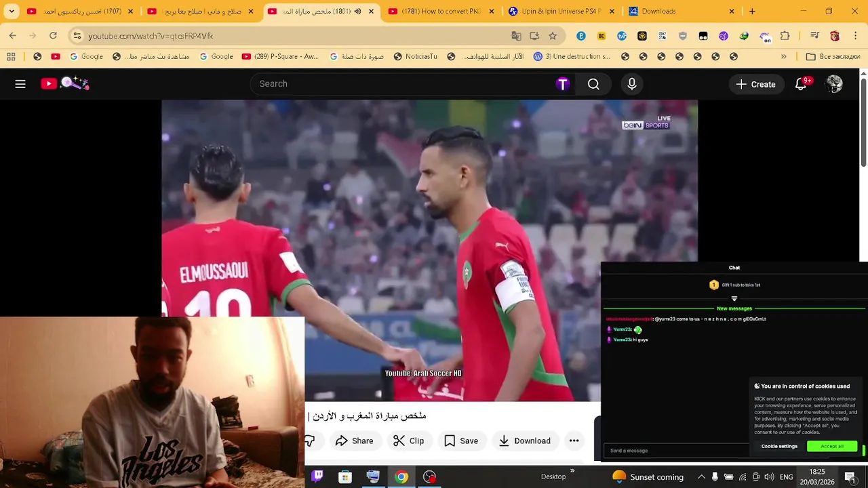Switch to Upin & Ipin Universe PS4 tab
The height and width of the screenshot is (488, 868).
[561, 12]
